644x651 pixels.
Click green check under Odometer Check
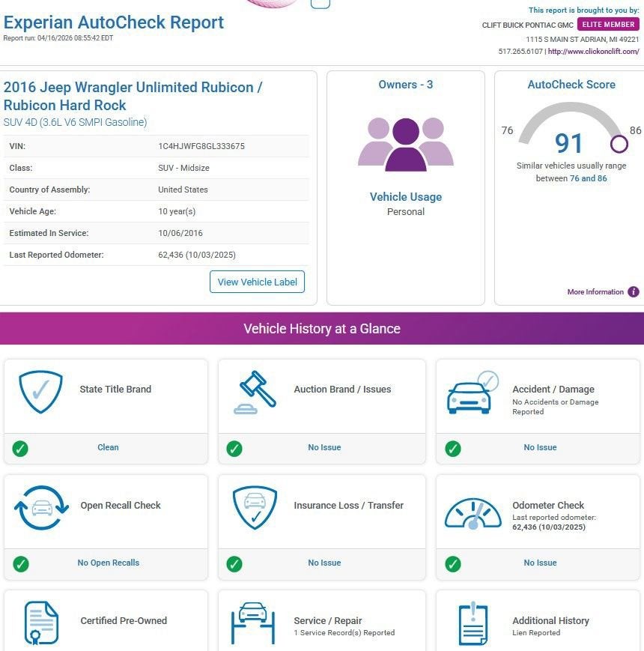click(x=453, y=563)
